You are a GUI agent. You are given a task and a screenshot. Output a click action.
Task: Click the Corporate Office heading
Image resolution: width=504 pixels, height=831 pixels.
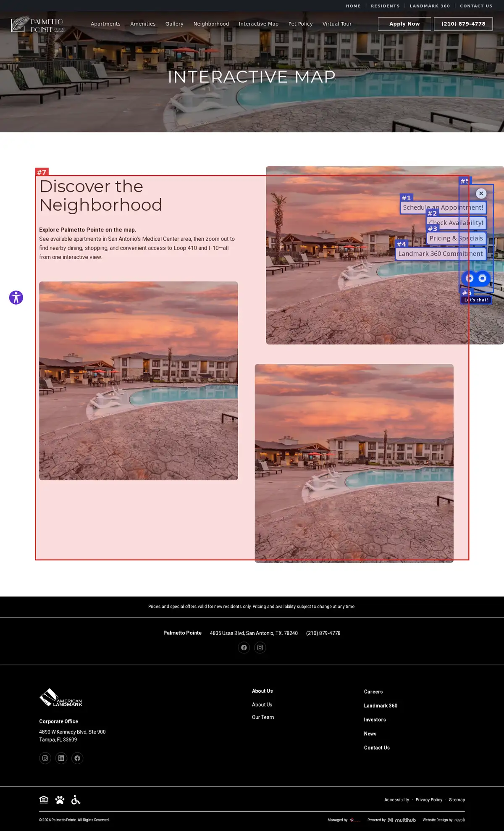coord(58,721)
